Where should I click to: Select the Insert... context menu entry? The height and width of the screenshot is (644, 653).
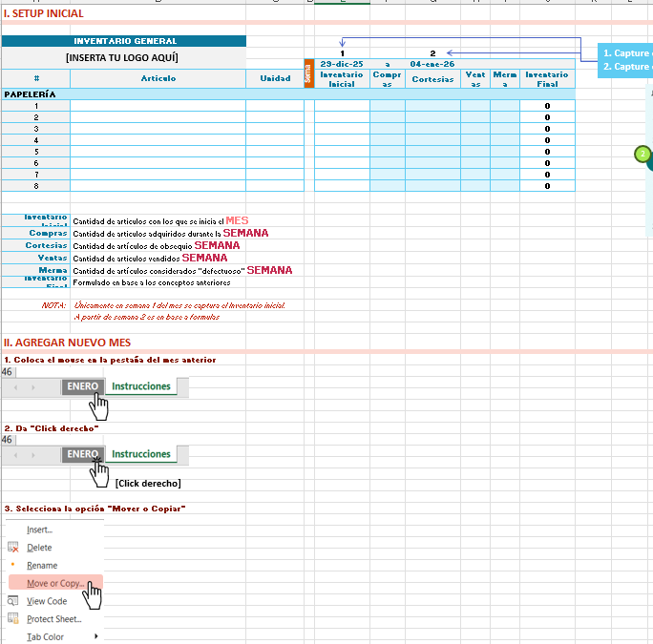[x=40, y=530]
